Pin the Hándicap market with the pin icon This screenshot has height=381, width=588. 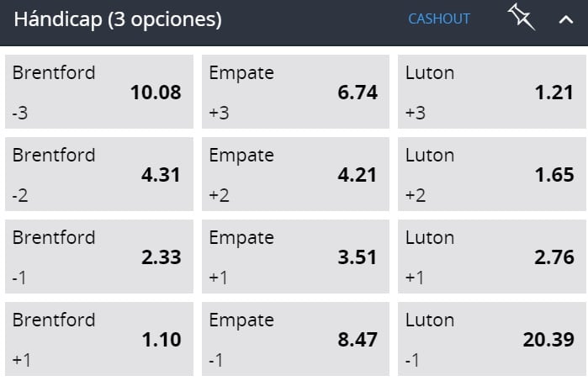pos(522,18)
